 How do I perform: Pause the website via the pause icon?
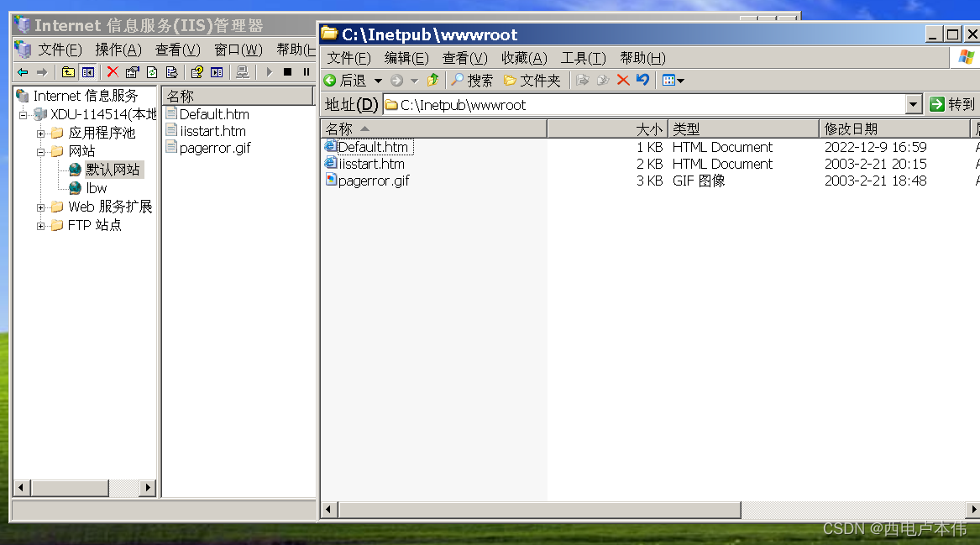305,71
